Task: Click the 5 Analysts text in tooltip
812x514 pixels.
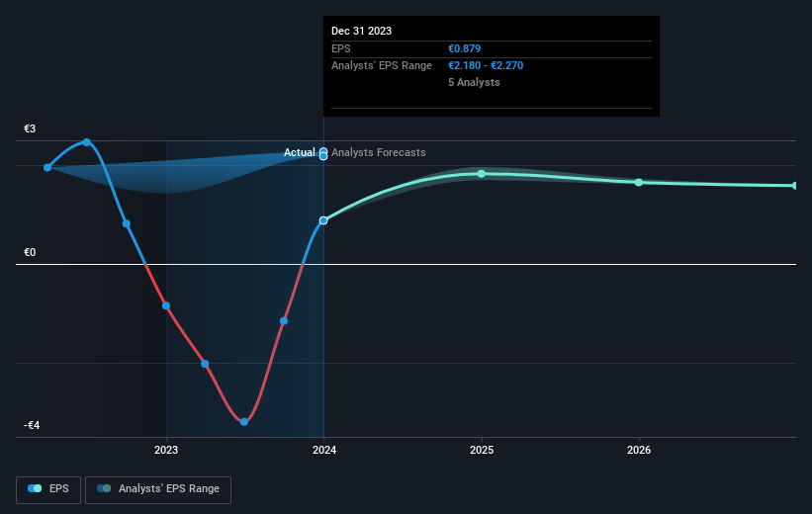Action: point(474,82)
